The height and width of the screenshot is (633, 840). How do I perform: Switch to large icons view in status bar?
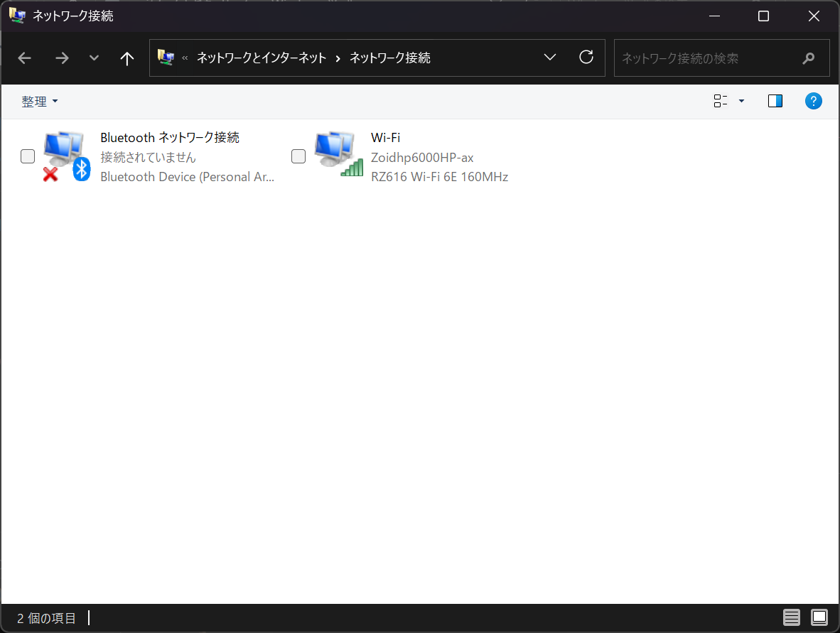click(819, 617)
